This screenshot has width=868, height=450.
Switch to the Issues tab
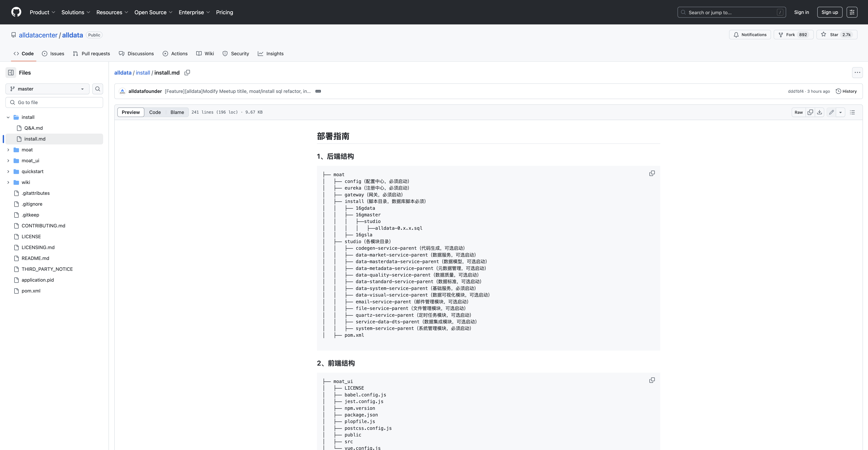coord(53,54)
